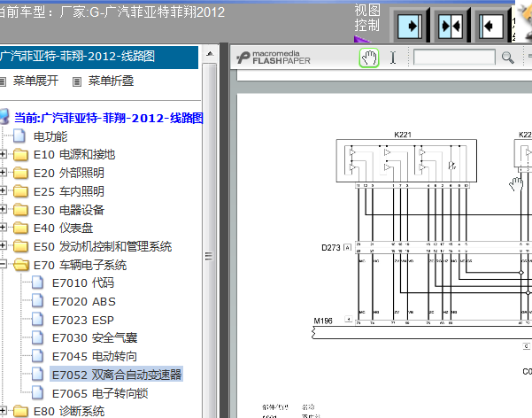Open the current root 广汽菲亚特-菲翔-2012-线路图 link
This screenshot has height=418, width=532.
(109, 118)
